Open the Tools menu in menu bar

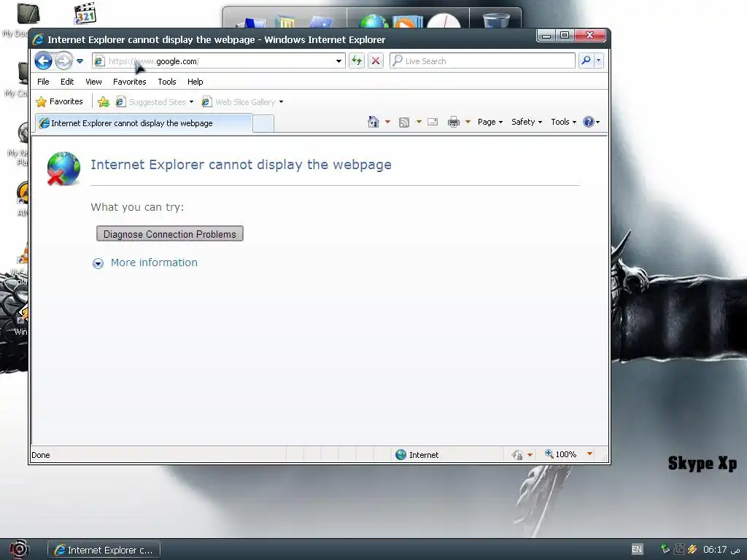tap(167, 82)
